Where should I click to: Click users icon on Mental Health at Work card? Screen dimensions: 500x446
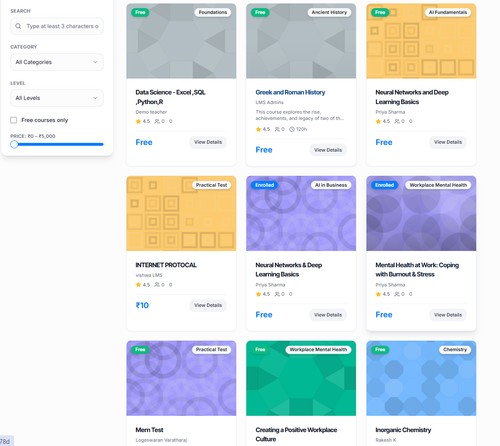click(397, 294)
